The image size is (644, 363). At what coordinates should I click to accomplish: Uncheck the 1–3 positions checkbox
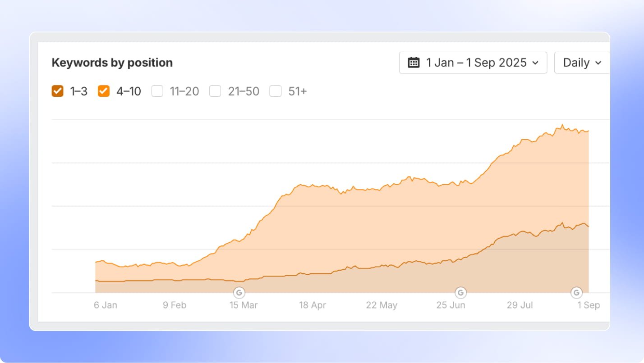click(58, 91)
